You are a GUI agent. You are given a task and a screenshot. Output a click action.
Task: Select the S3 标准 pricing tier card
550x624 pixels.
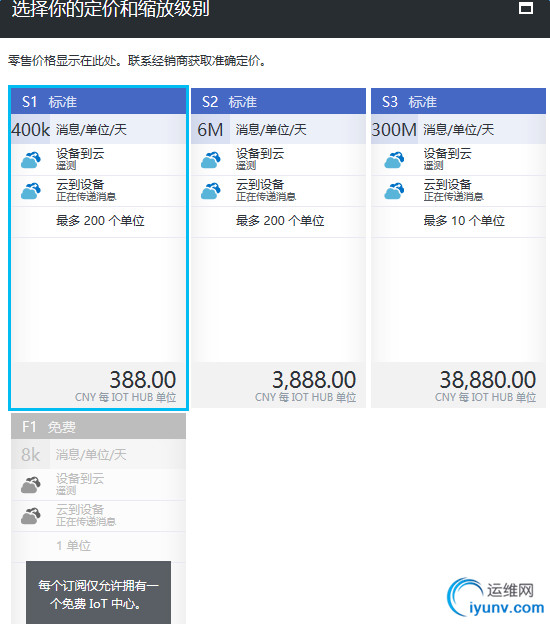click(x=458, y=248)
